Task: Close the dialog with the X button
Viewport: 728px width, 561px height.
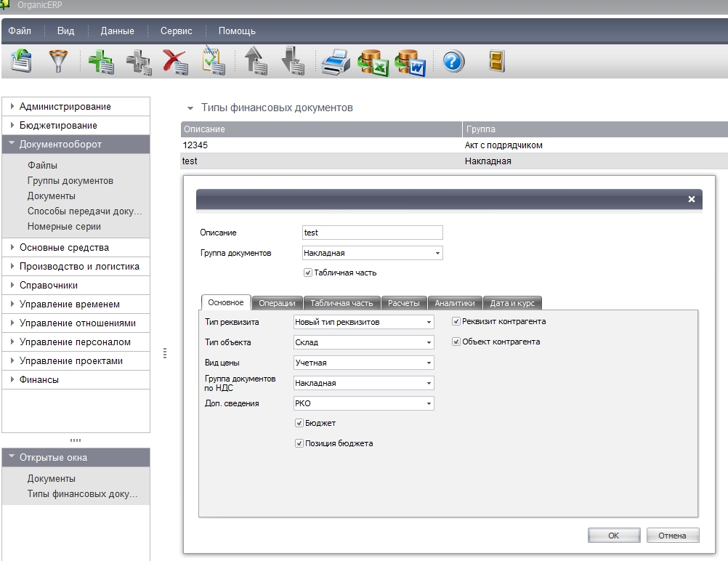Action: point(692,199)
